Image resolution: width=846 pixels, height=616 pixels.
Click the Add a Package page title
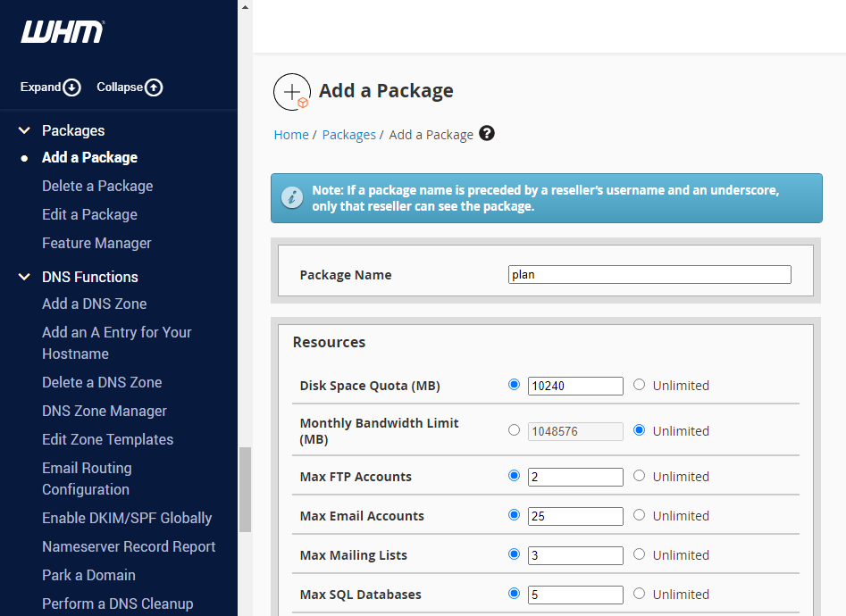(386, 91)
